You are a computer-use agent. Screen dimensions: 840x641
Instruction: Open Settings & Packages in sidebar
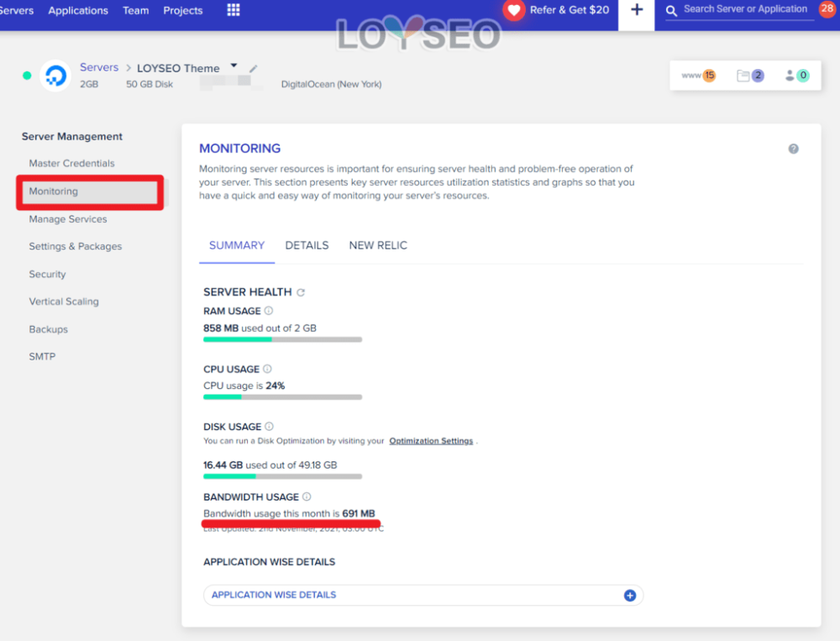(76, 246)
